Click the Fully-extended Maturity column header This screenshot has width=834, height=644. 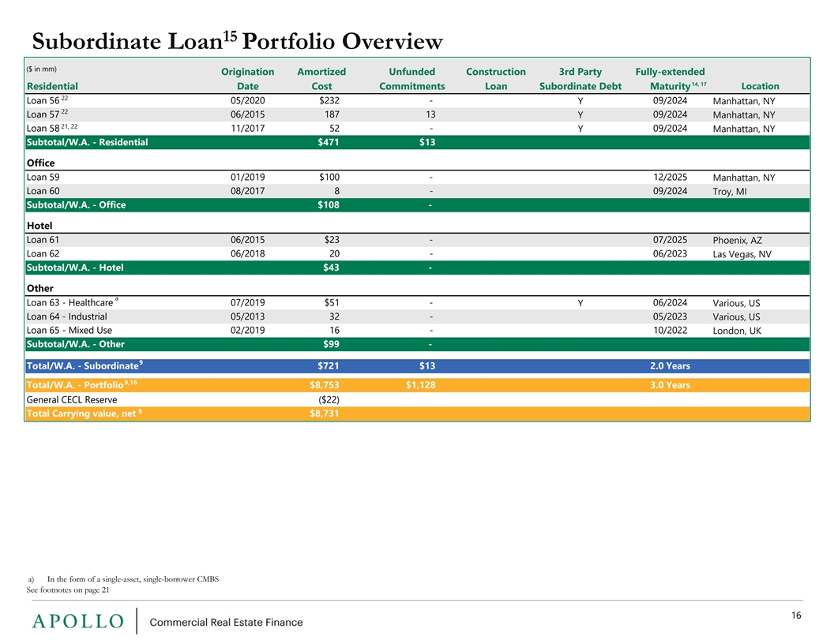click(x=671, y=79)
